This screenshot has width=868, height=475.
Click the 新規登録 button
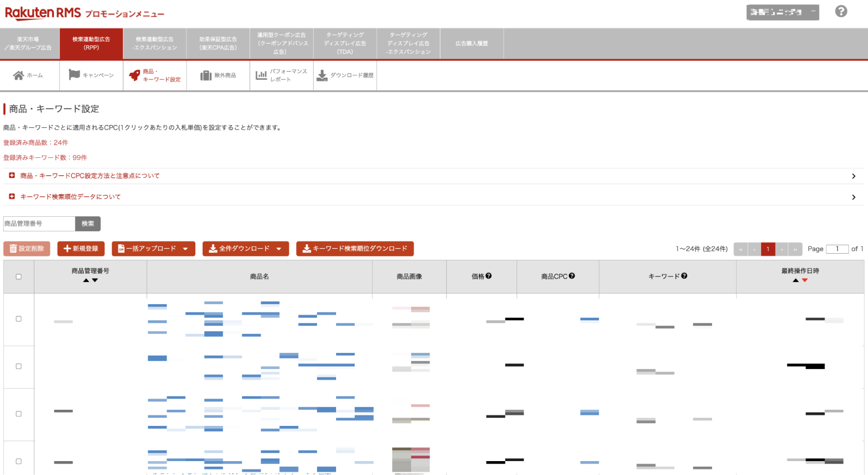[81, 249]
